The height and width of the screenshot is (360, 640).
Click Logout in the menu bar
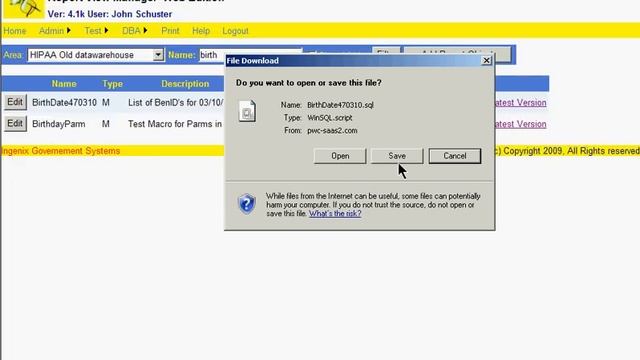[x=235, y=31]
